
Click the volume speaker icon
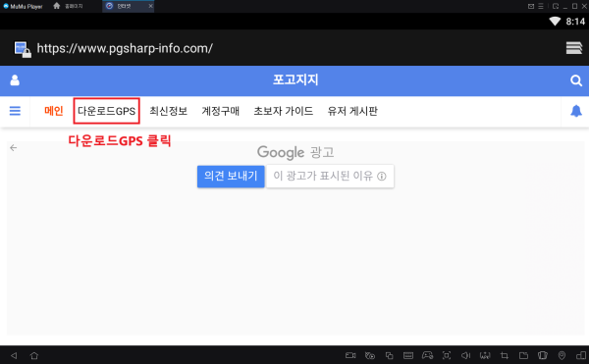click(465, 355)
